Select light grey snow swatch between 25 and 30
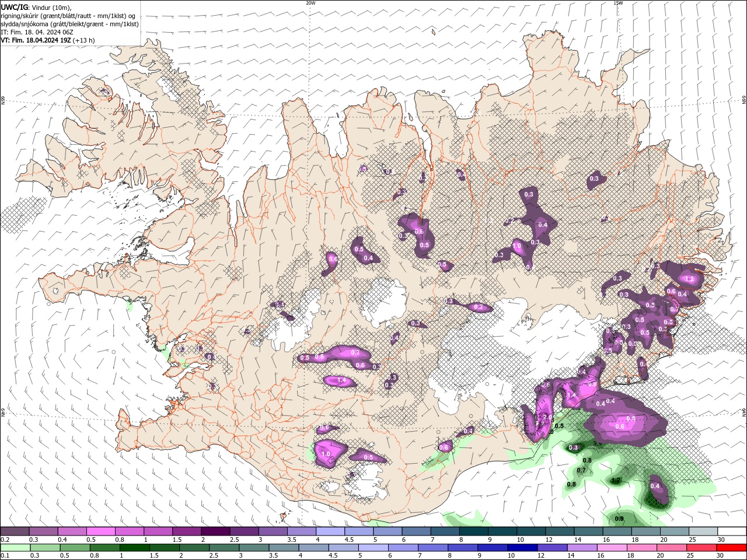This screenshot has width=747, height=560. [x=703, y=531]
